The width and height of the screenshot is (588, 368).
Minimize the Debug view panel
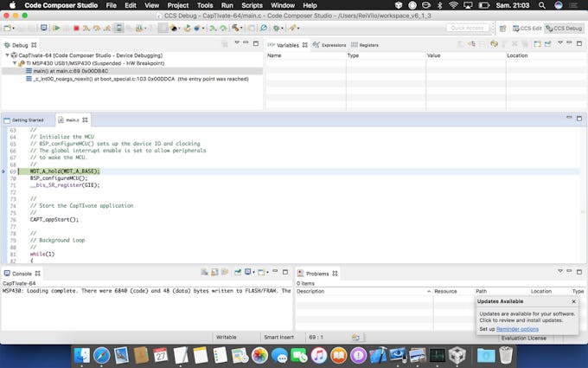246,42
